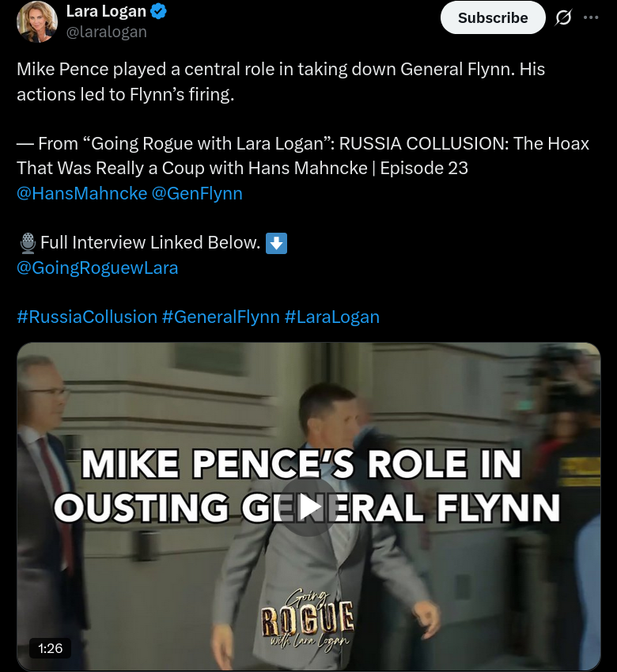Click the blue verified badge
This screenshot has width=617, height=672.
tap(159, 12)
